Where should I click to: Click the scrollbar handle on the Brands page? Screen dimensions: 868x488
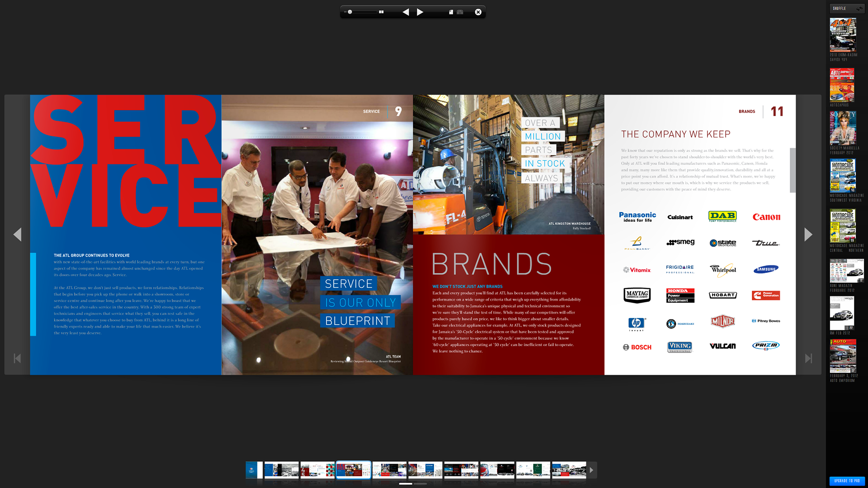(x=793, y=170)
